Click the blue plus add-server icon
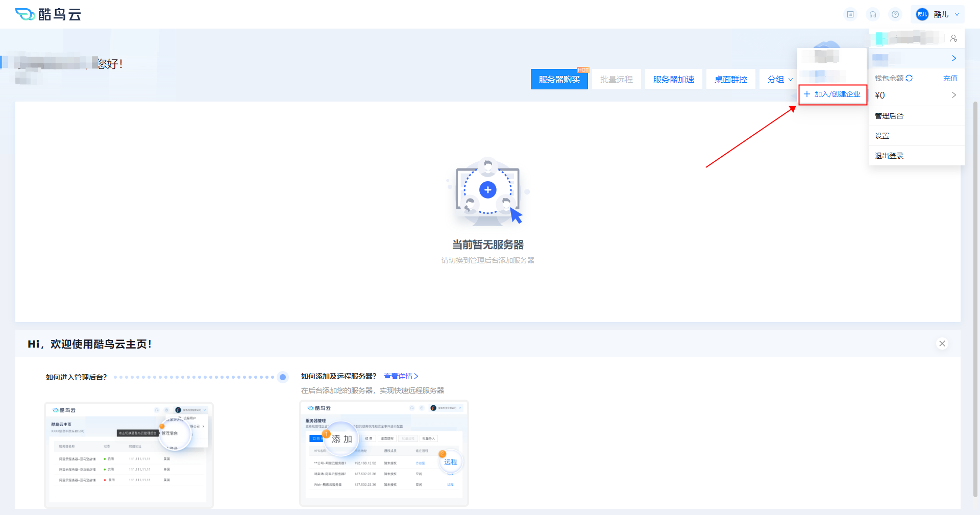Viewport: 980px width, 515px height. (488, 190)
